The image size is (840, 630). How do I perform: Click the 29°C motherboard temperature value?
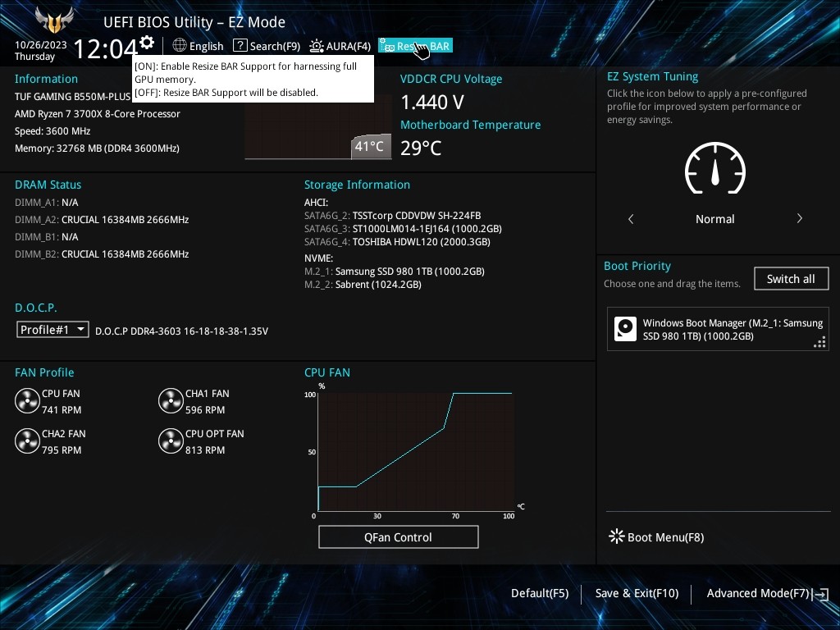[421, 148]
